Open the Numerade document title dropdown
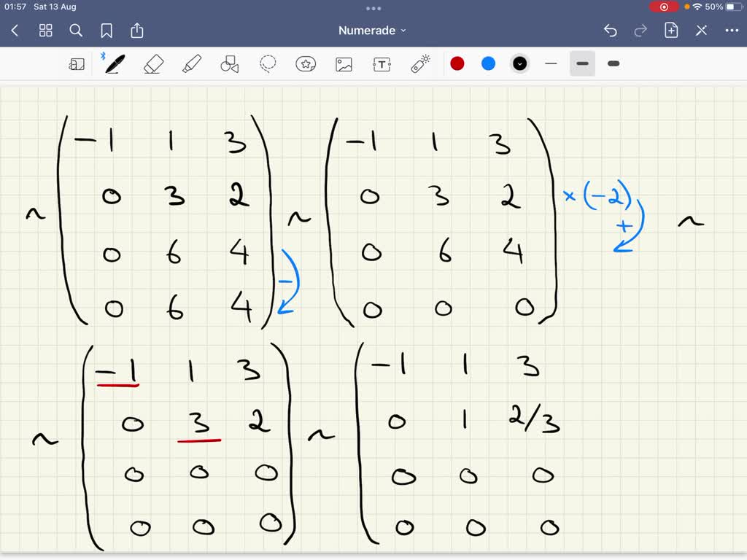This screenshot has width=747, height=560. 372,31
